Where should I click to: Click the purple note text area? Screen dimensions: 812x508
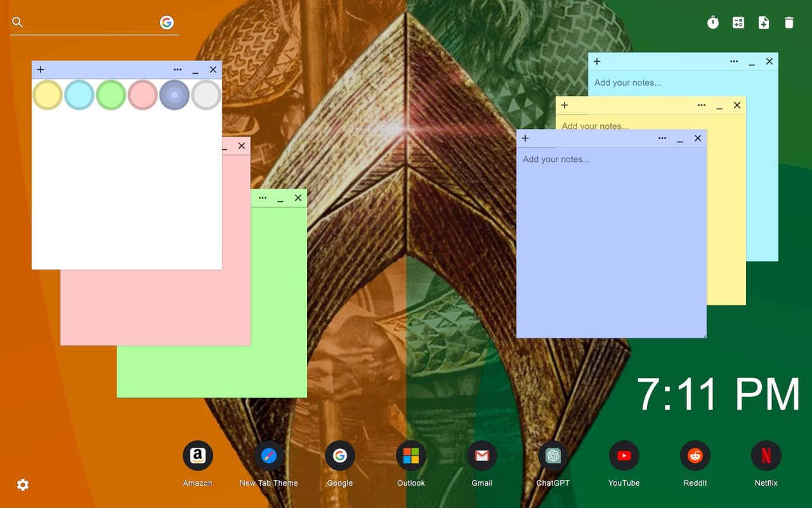[612, 243]
